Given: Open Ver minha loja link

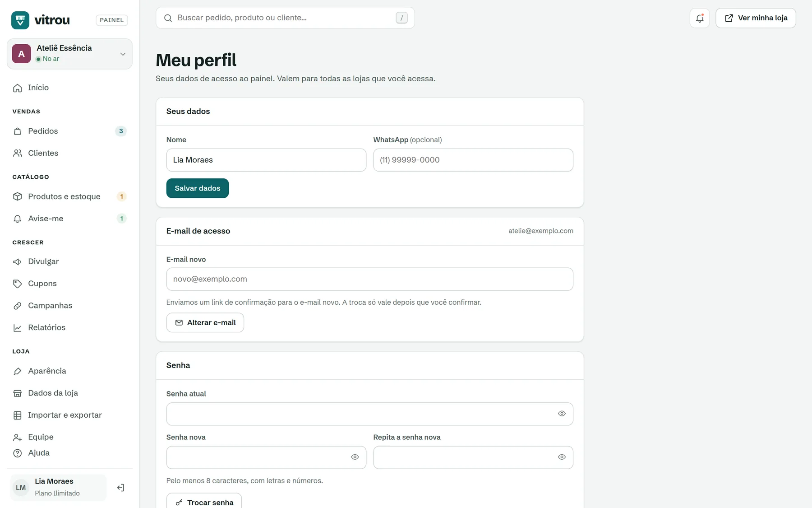Looking at the screenshot, I should pyautogui.click(x=756, y=18).
